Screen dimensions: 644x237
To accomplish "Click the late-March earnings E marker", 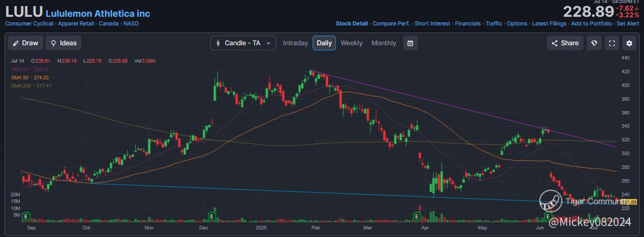I will click(417, 217).
